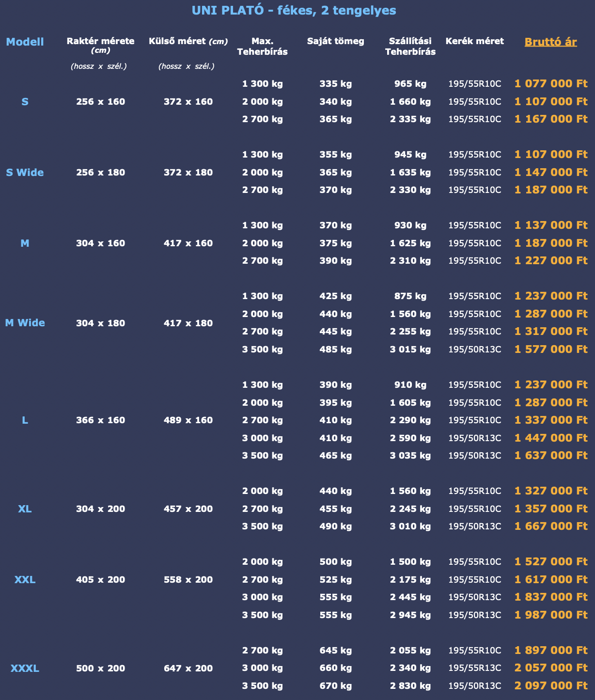
Task: Select the "XXXL" model label
Action: (25, 668)
